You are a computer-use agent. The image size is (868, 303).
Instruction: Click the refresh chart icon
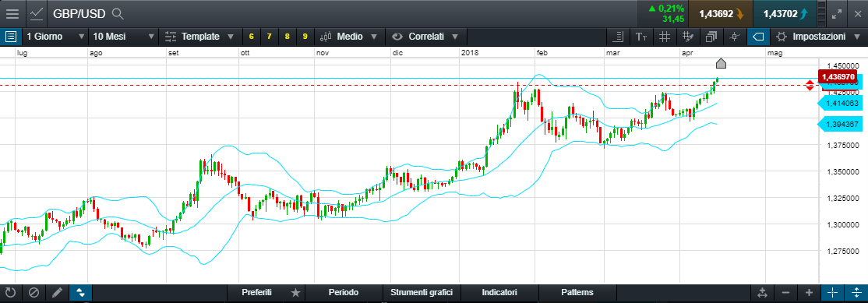(x=10, y=293)
